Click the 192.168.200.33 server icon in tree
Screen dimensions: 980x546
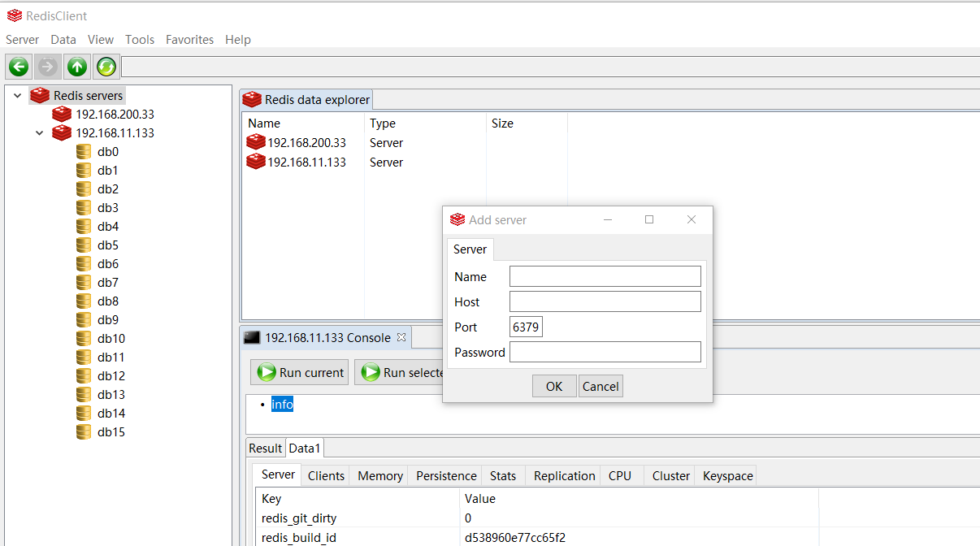point(62,114)
